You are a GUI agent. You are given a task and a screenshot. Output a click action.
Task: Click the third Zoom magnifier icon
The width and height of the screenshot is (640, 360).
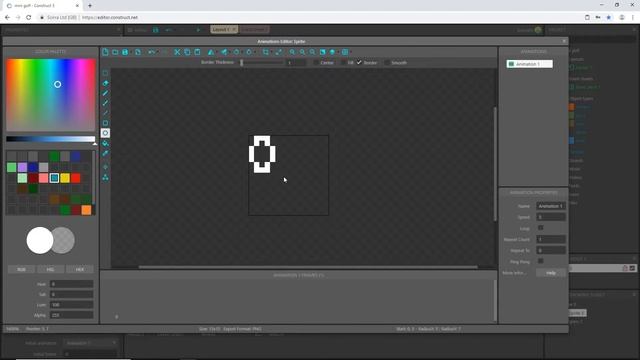[x=312, y=52]
